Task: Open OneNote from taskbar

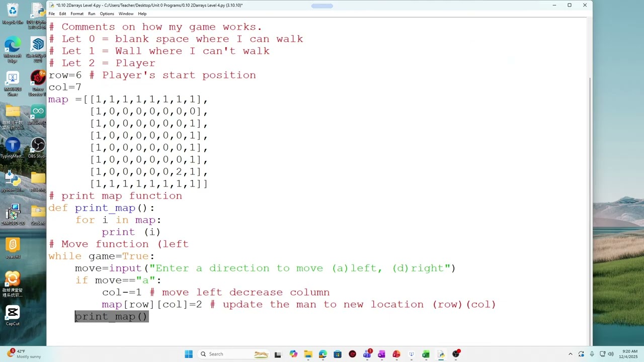Action: pyautogui.click(x=381, y=354)
